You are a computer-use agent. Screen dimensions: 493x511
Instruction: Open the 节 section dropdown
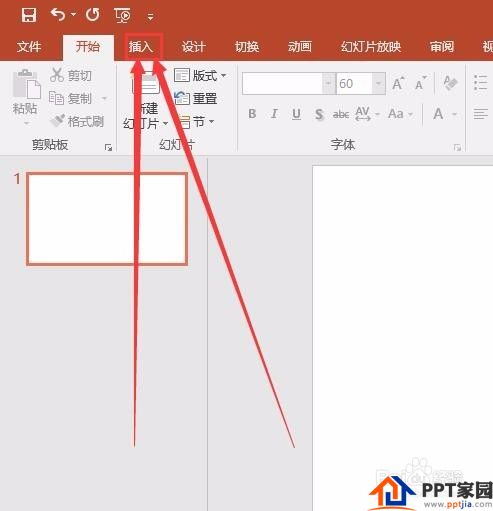[x=197, y=122]
